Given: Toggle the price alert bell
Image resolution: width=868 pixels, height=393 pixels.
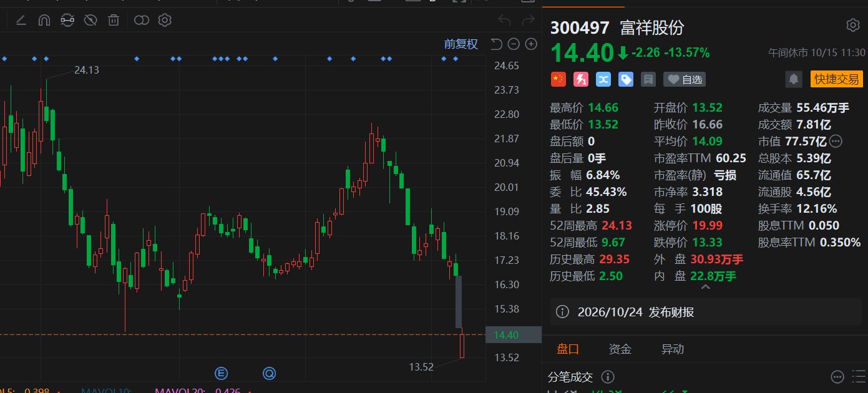Looking at the screenshot, I should [x=794, y=79].
